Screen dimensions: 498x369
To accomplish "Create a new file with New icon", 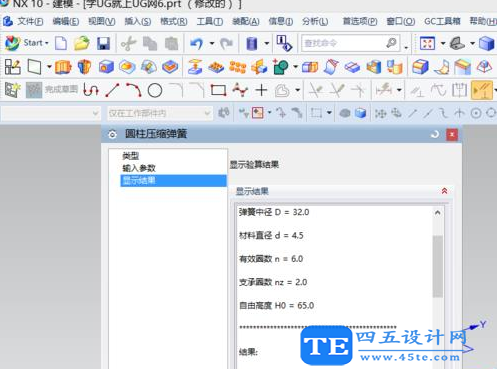I will (x=61, y=43).
